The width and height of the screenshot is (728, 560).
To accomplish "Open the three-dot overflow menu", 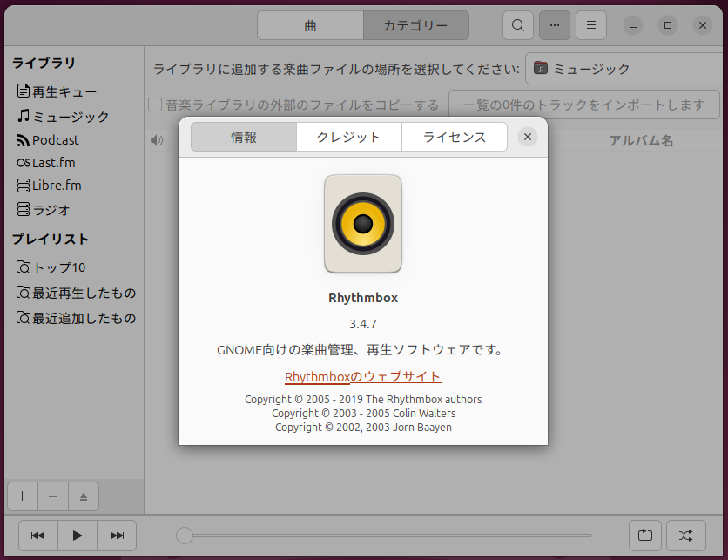I will pyautogui.click(x=554, y=25).
